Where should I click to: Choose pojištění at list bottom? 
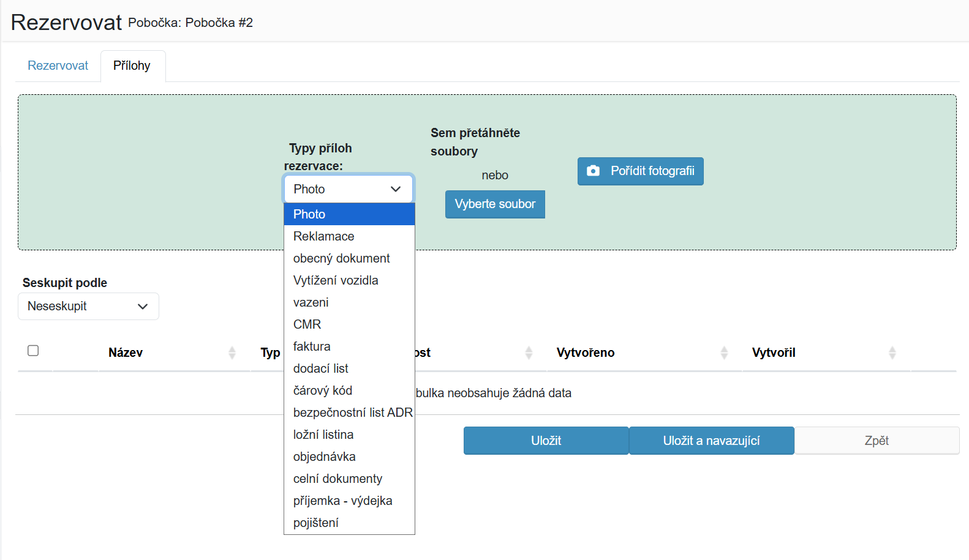(x=349, y=523)
